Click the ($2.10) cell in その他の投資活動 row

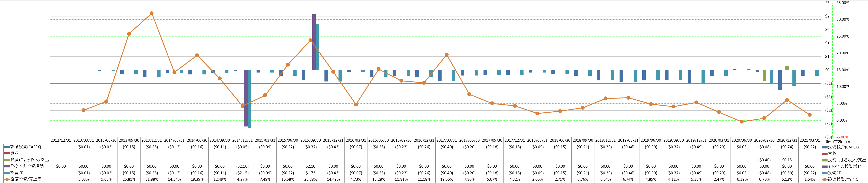click(x=242, y=166)
